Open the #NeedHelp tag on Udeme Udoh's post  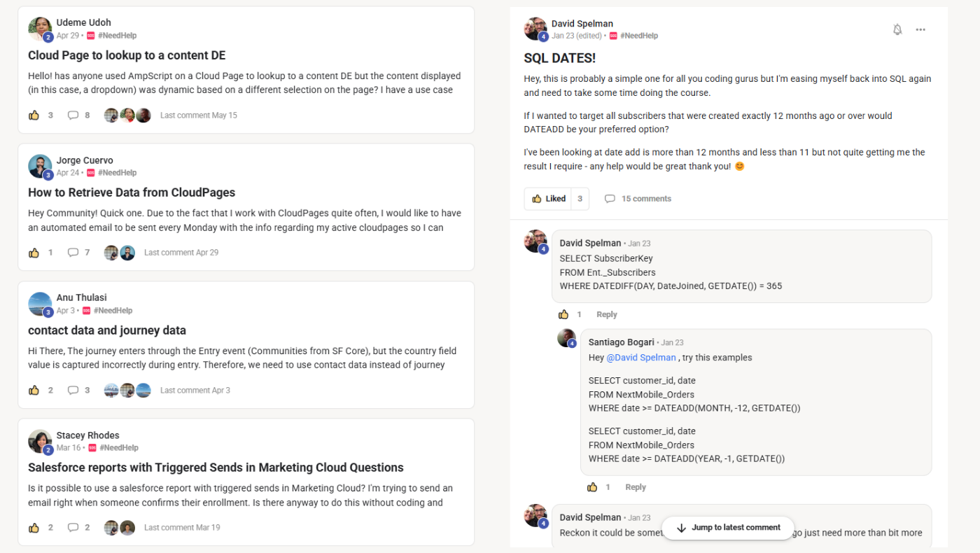(117, 36)
